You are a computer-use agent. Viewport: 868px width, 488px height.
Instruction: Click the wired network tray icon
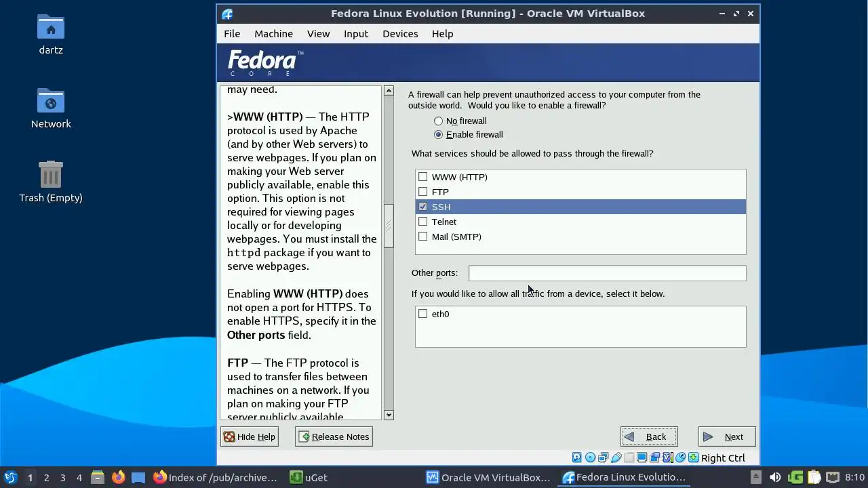[x=833, y=477]
